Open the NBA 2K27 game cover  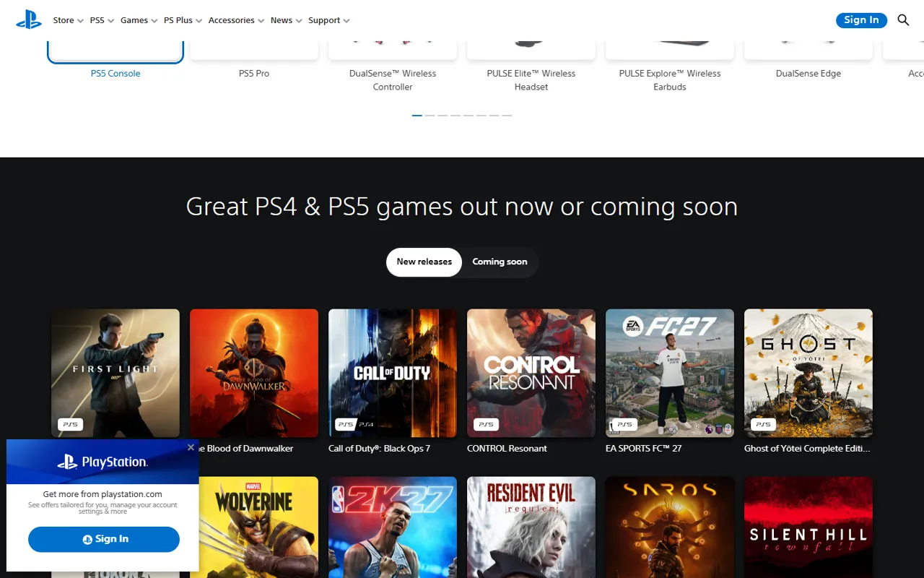click(x=393, y=527)
